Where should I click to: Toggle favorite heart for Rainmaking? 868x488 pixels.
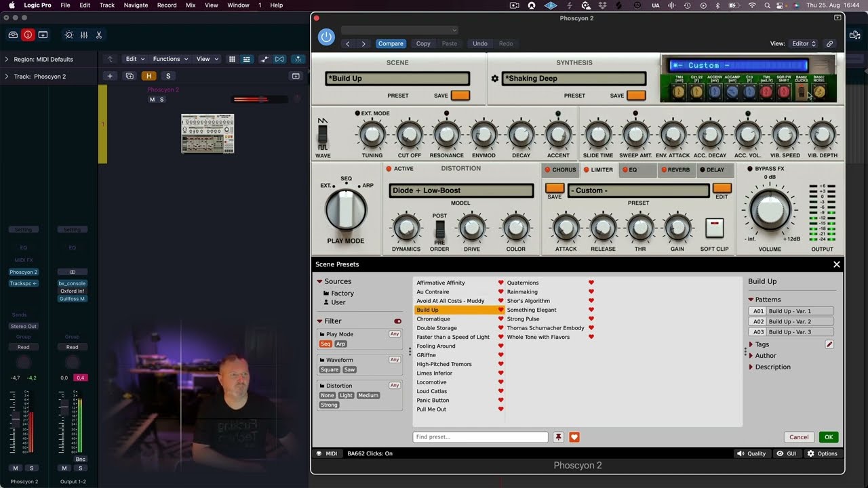coord(591,292)
